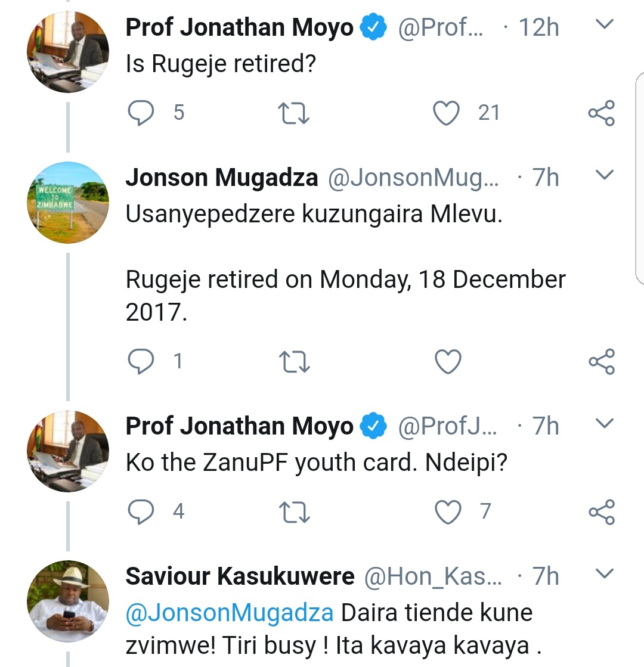Toggle the retweet on Moyo's second tweet
The image size is (644, 667).
[293, 511]
